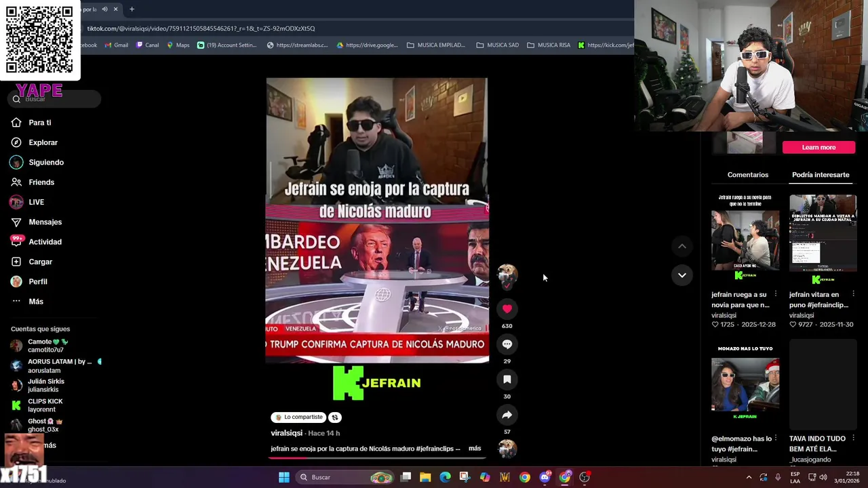Image resolution: width=868 pixels, height=488 pixels.
Task: Share the video with the arrow icon
Action: [x=507, y=415]
